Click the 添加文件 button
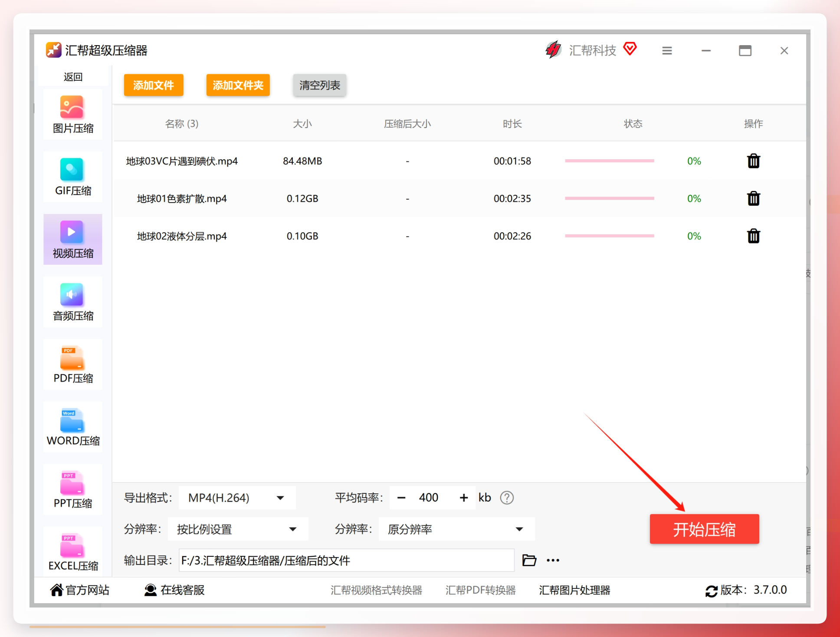840x637 pixels. [154, 85]
